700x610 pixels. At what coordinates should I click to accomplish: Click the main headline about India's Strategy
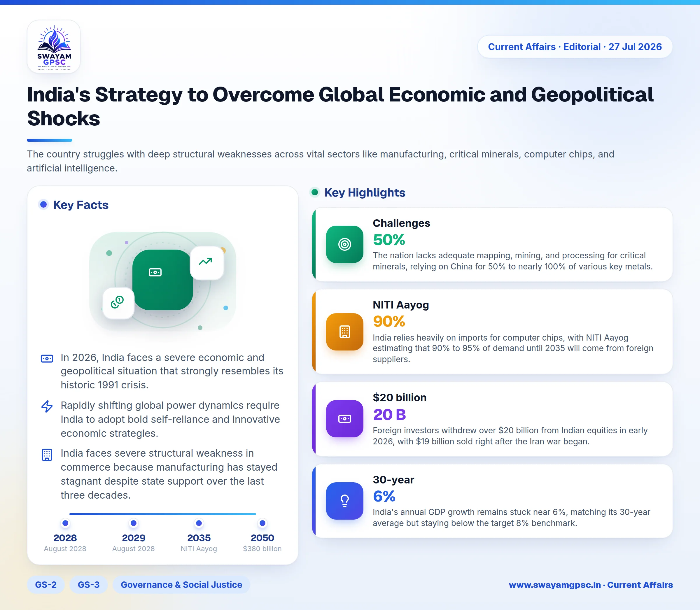(x=340, y=106)
